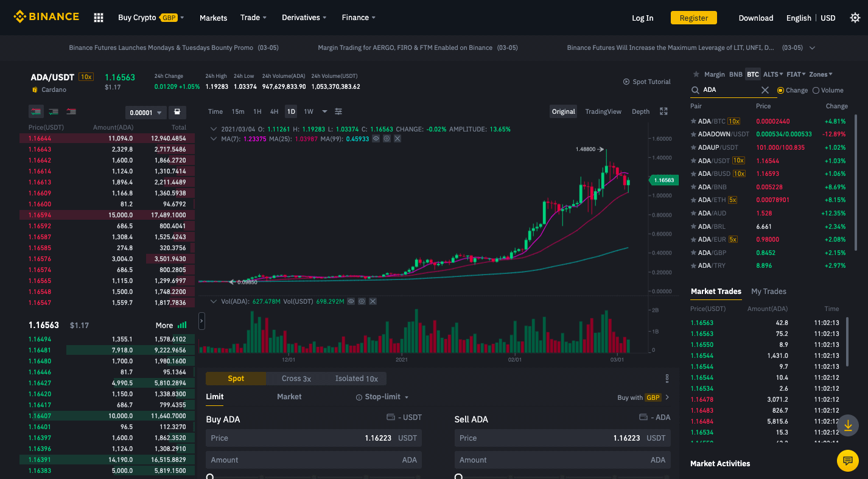Image resolution: width=868 pixels, height=479 pixels.
Task: Open Spot Tutorial video
Action: click(646, 82)
